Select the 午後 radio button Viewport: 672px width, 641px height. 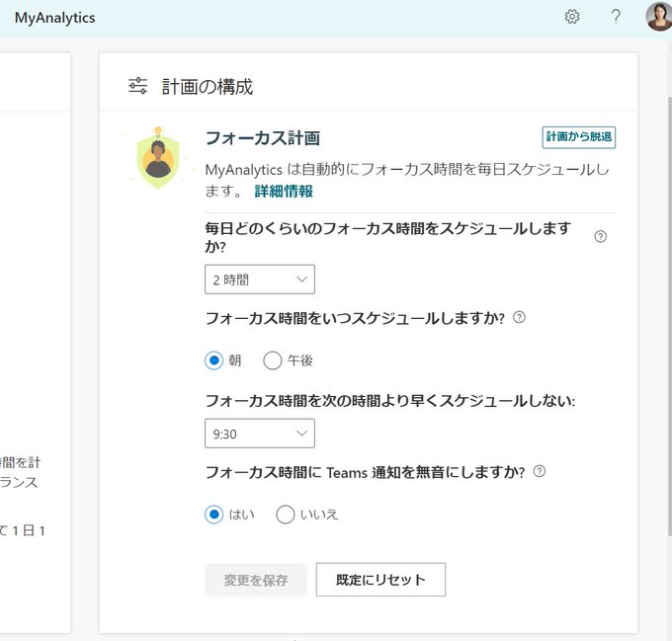click(x=273, y=361)
